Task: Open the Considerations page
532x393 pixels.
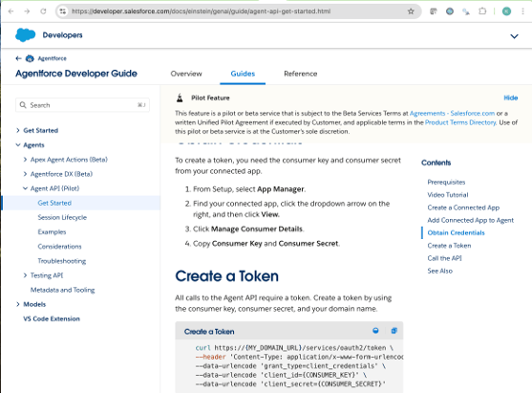Action: pyautogui.click(x=60, y=247)
